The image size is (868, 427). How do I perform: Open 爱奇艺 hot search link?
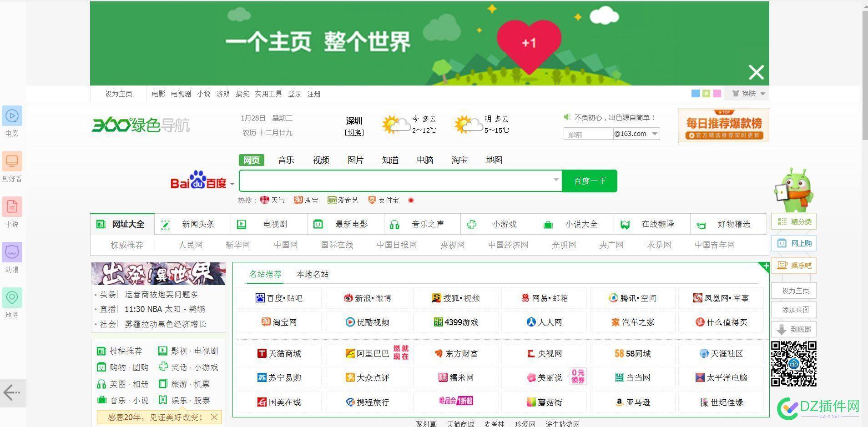(x=343, y=200)
